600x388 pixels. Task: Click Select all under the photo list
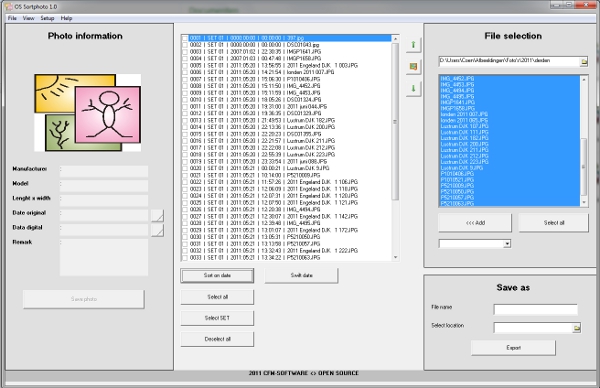pyautogui.click(x=217, y=297)
